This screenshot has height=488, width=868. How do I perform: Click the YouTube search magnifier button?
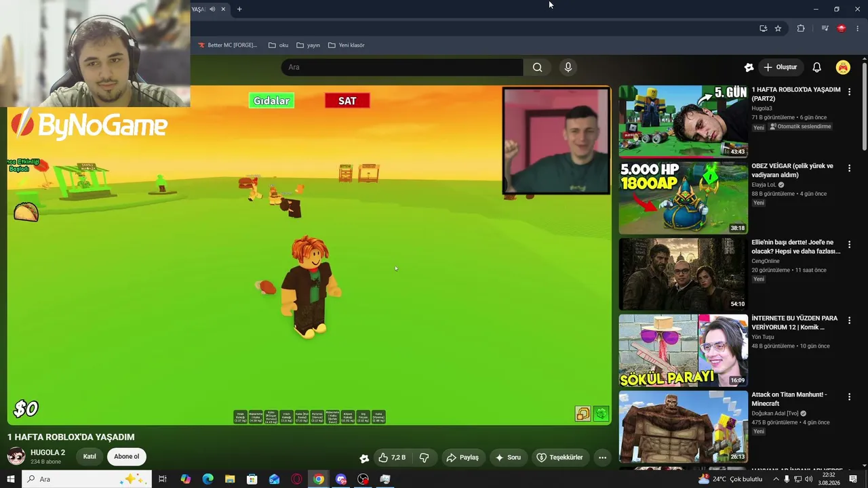(537, 67)
